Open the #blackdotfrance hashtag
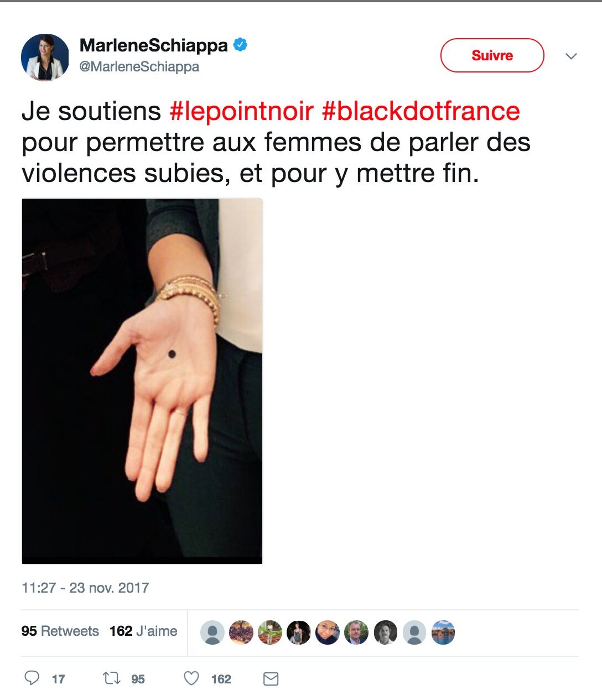The height and width of the screenshot is (700, 602). click(421, 111)
